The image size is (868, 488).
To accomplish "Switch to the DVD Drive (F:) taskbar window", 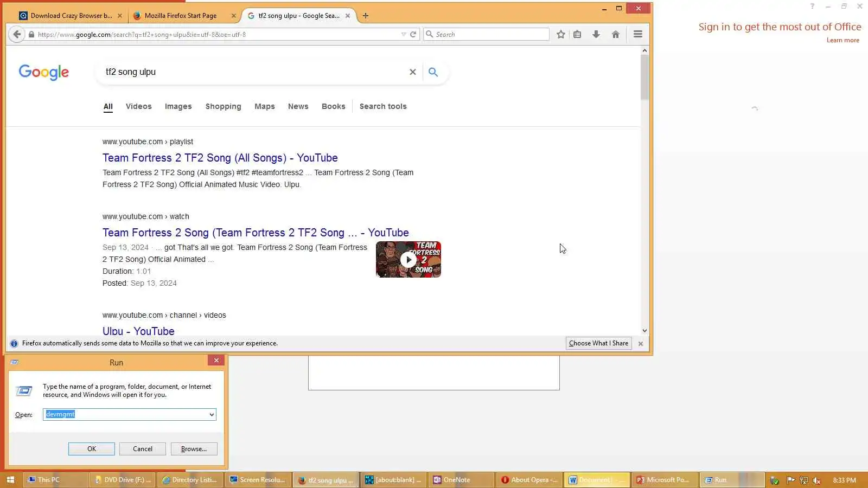I will pyautogui.click(x=123, y=480).
